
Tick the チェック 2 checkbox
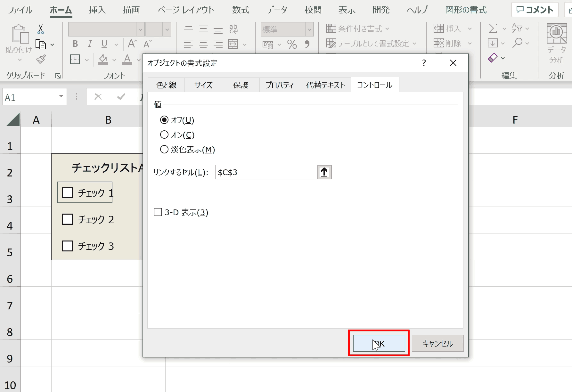tap(68, 219)
